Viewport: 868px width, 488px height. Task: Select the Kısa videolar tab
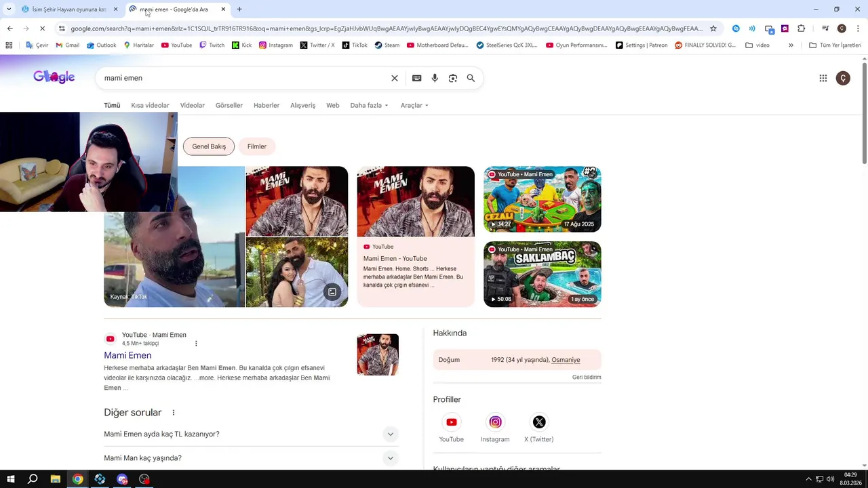150,106
